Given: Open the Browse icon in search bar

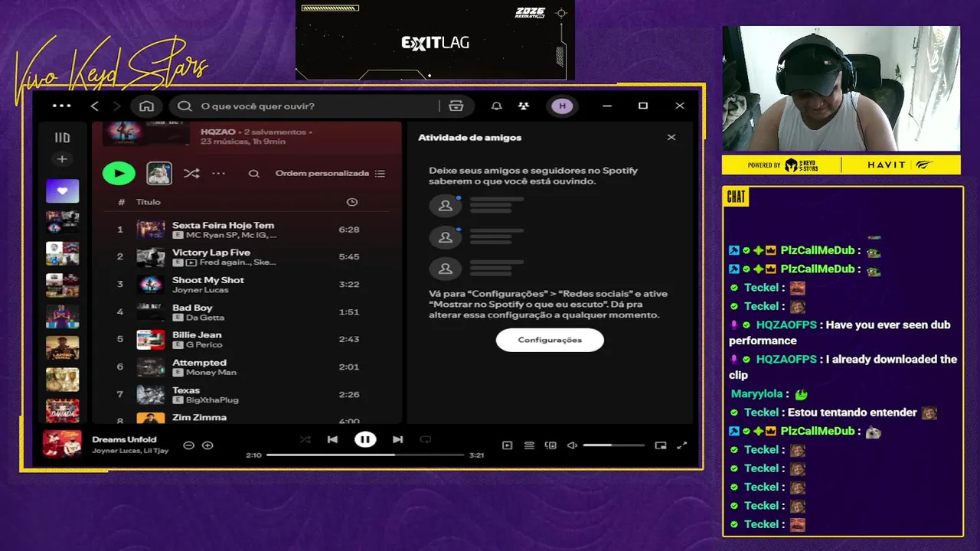Looking at the screenshot, I should (x=456, y=106).
